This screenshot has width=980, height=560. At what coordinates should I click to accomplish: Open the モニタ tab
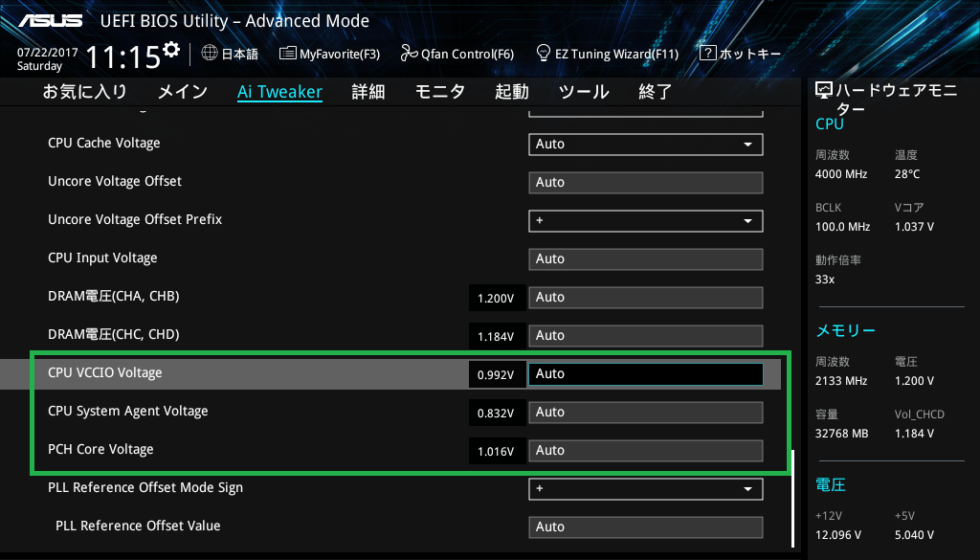(x=440, y=92)
